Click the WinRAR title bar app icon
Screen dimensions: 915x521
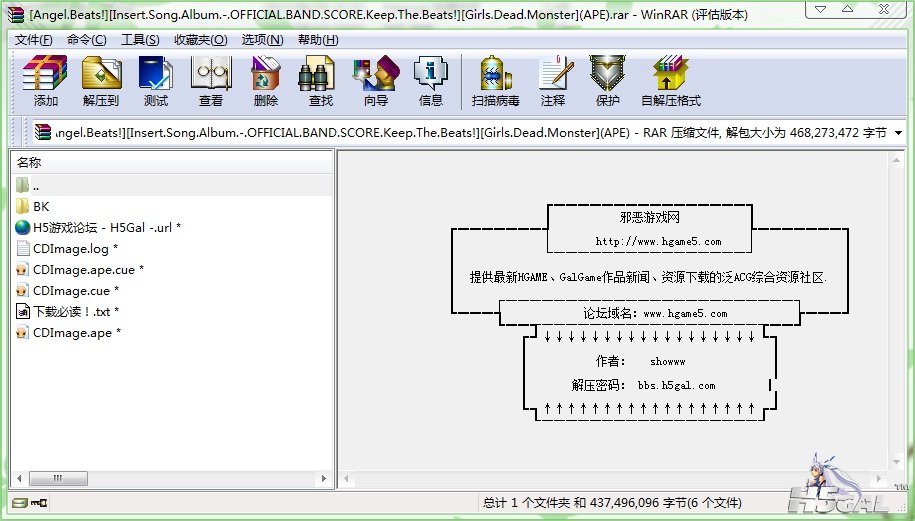pos(16,14)
